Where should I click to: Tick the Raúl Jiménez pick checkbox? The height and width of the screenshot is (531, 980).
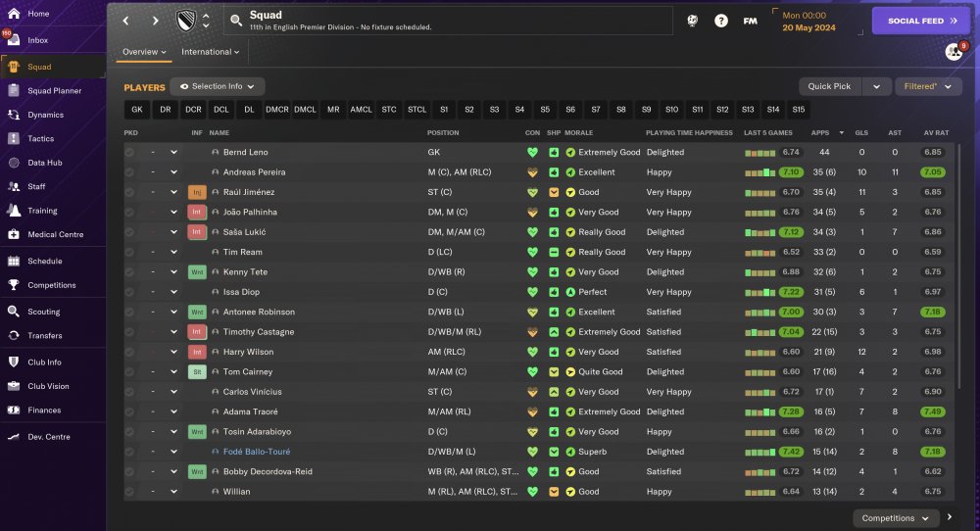(129, 192)
